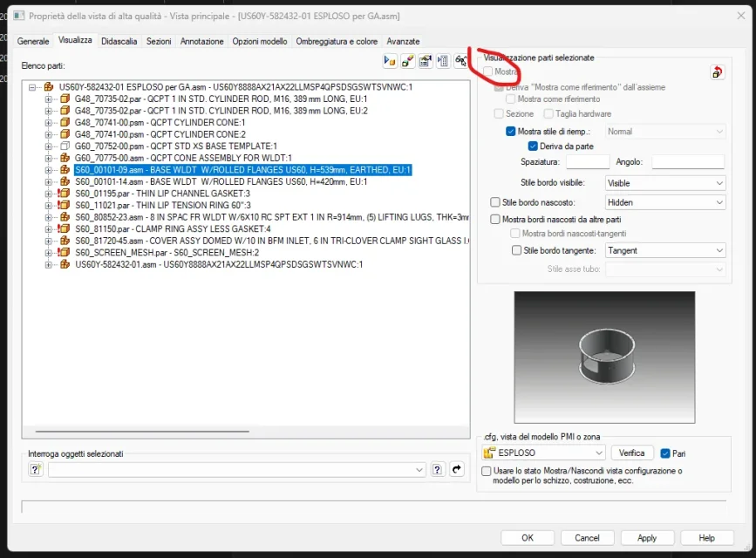Image resolution: width=756 pixels, height=558 pixels.
Task: Select S60_00101-14.asm BASE WLDT H=420mm row
Action: pos(221,182)
